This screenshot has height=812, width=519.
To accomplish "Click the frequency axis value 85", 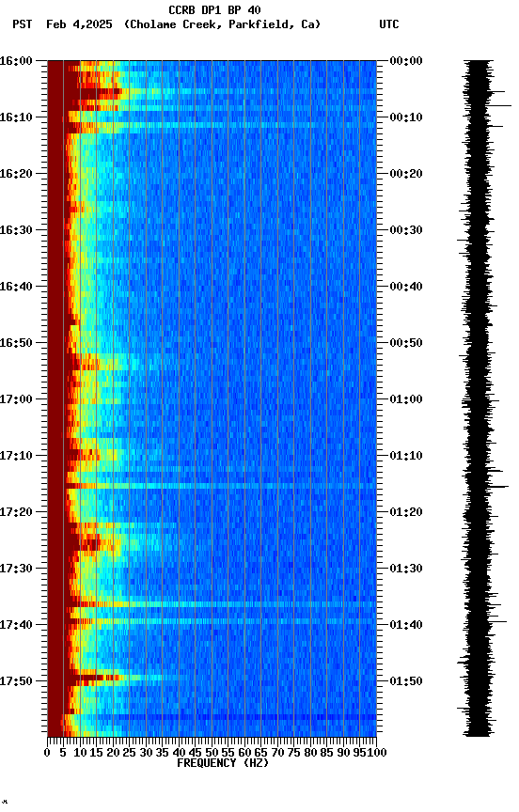I will [x=326, y=753].
